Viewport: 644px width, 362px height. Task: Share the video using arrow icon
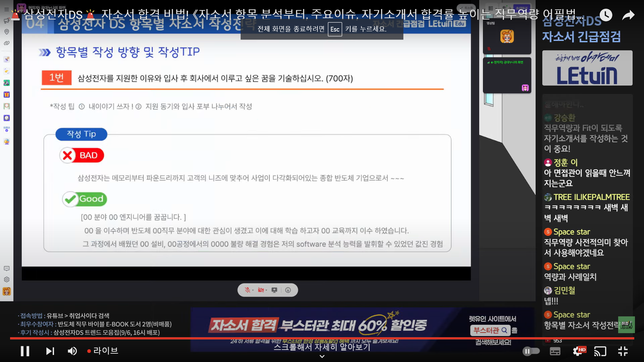[x=628, y=15]
